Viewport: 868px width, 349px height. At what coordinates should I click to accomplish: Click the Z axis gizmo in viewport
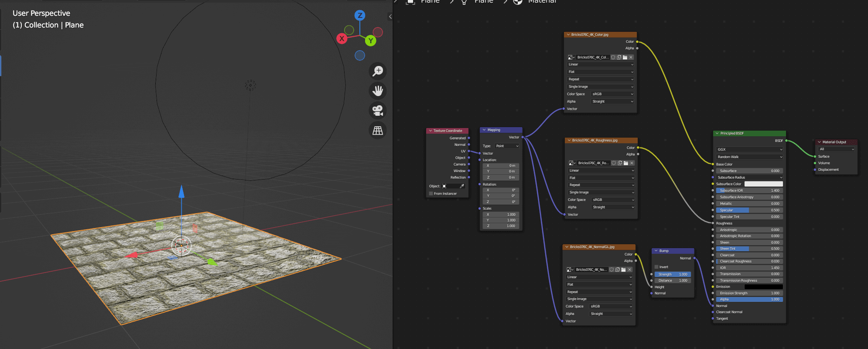(x=360, y=15)
